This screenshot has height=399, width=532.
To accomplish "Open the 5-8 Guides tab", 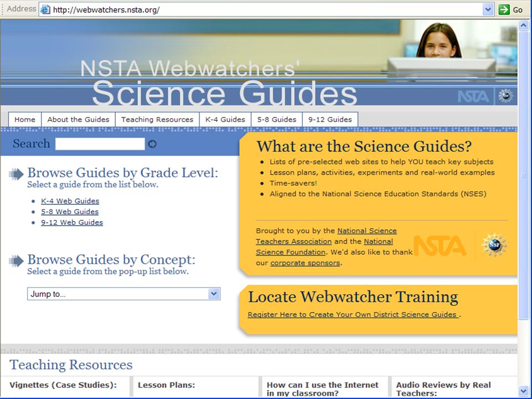I will [277, 120].
